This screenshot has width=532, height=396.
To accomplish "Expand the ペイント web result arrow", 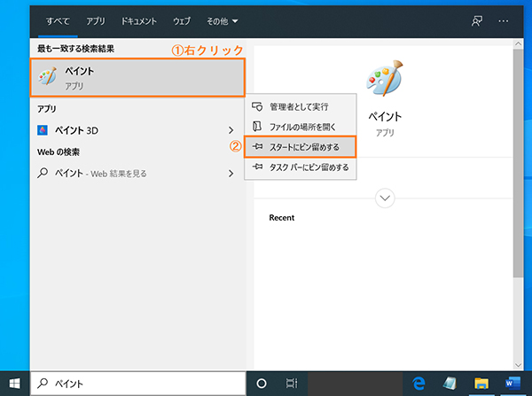I will point(231,174).
